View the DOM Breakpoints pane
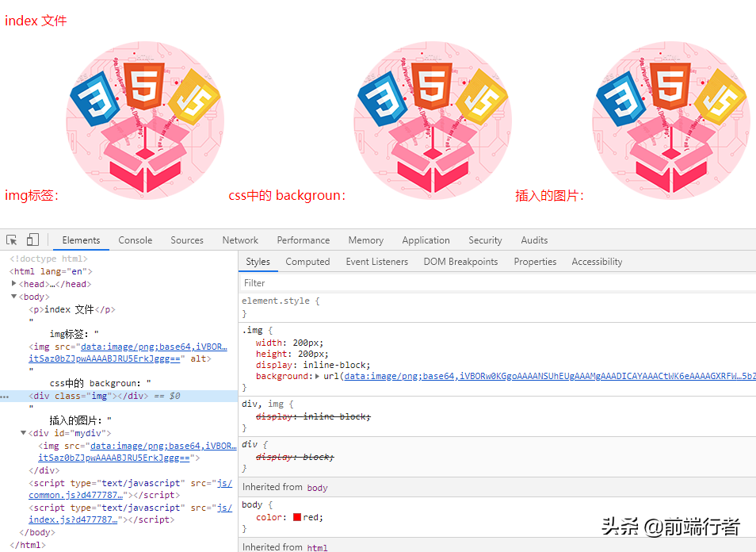The width and height of the screenshot is (756, 552). pyautogui.click(x=460, y=262)
